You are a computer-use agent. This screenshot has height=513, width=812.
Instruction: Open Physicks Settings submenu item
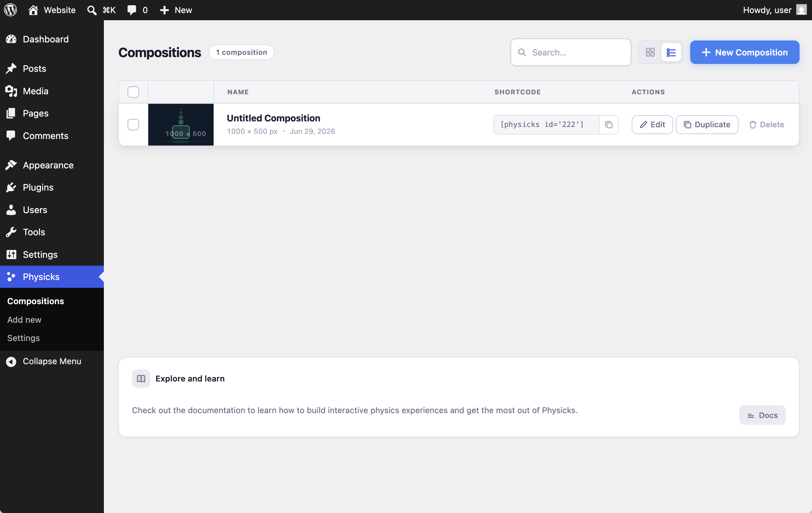point(23,338)
